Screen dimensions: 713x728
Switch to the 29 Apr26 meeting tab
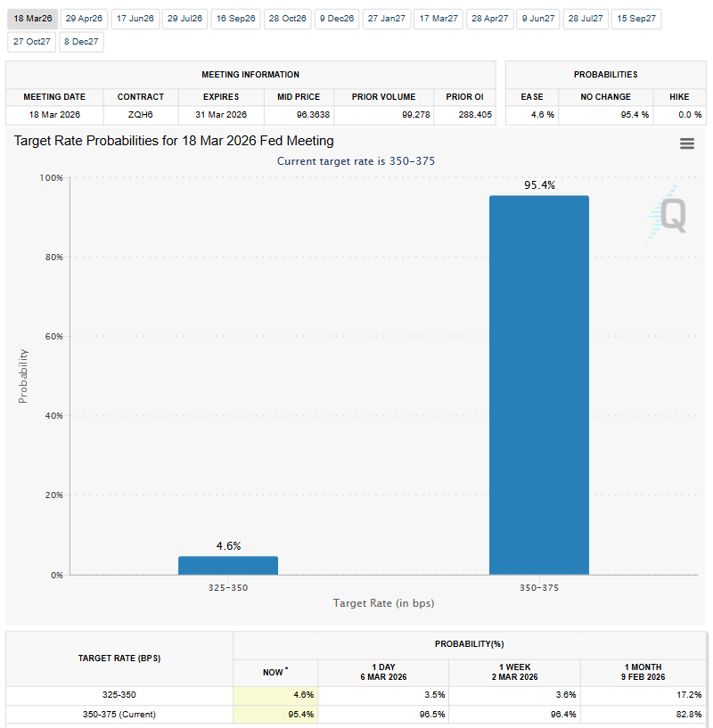(84, 18)
